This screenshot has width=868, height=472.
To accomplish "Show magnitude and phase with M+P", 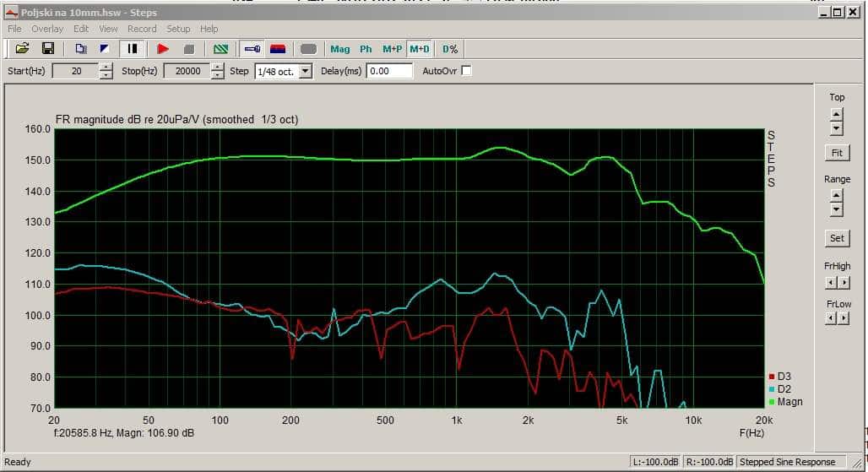I will pos(392,49).
